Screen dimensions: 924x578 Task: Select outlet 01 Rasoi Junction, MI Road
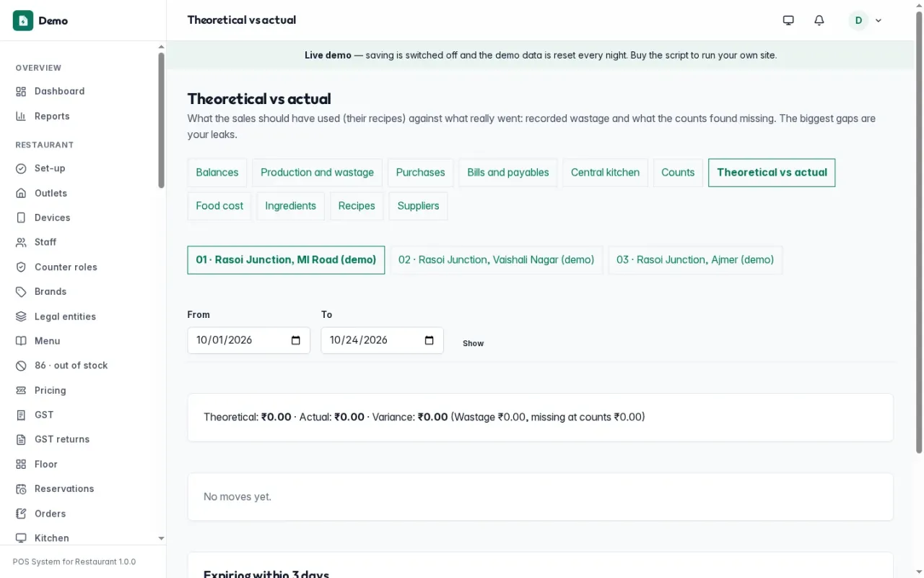pos(286,260)
